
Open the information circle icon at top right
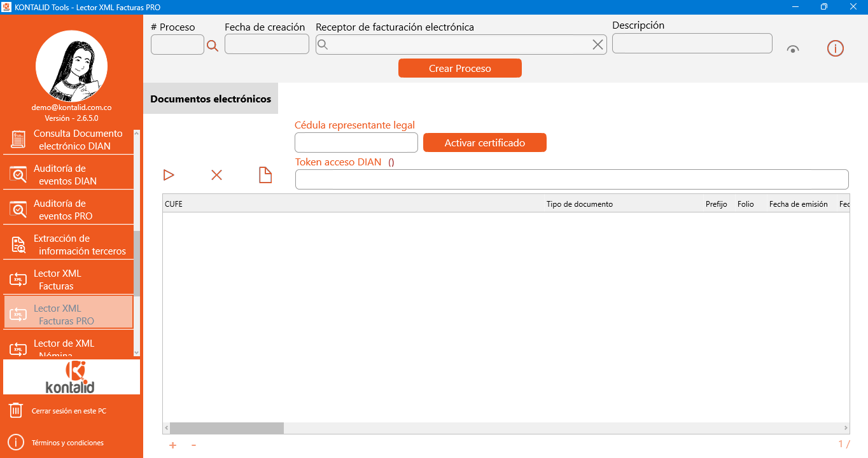(x=836, y=48)
